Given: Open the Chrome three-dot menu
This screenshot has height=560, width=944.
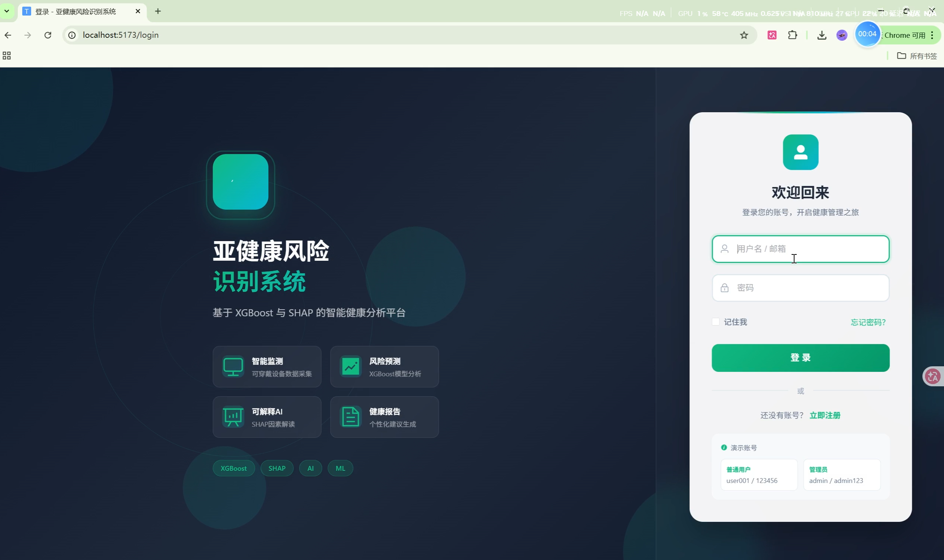Looking at the screenshot, I should click(932, 35).
